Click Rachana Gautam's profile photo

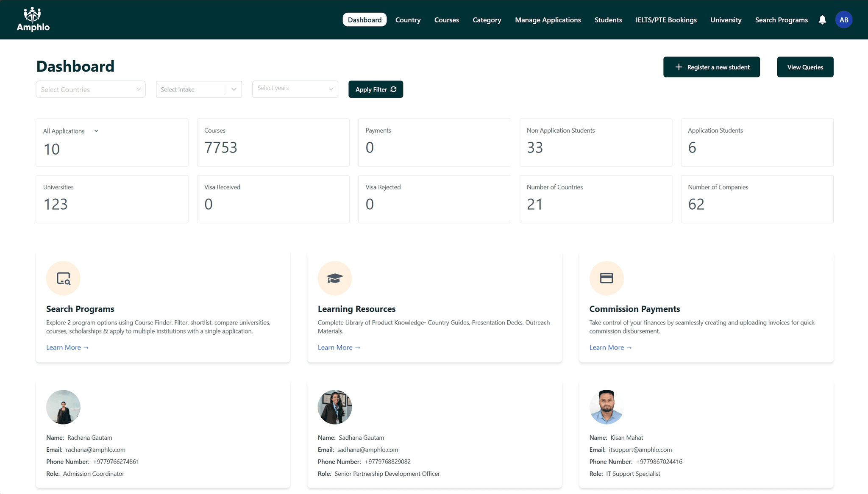coord(63,407)
